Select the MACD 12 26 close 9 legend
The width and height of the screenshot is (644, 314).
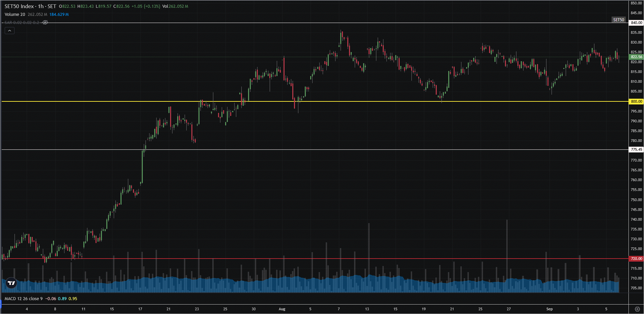coord(24,299)
